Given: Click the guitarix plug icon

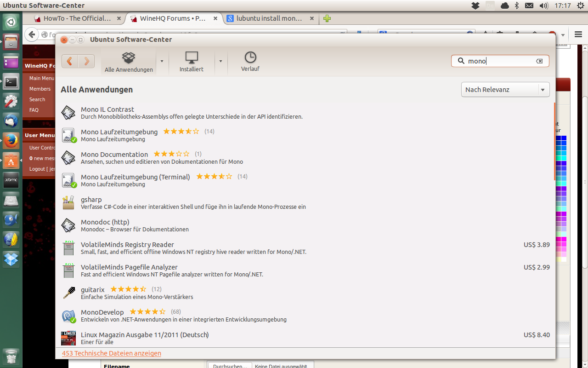Looking at the screenshot, I should [x=68, y=293].
